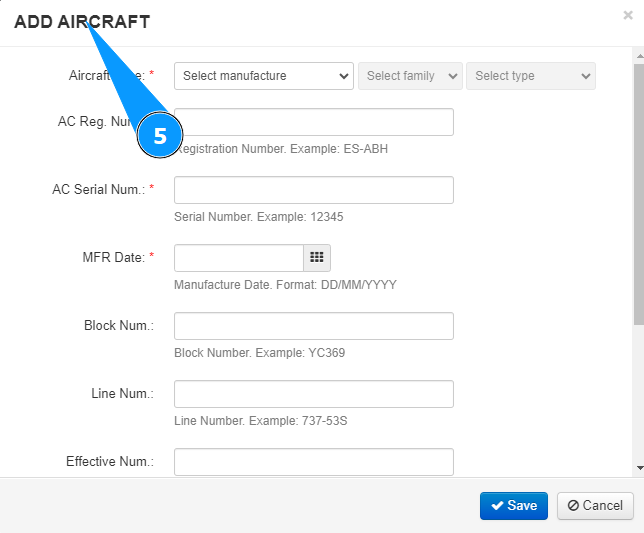Click the MFR Date field label
The height and width of the screenshot is (533, 644).
point(113,258)
